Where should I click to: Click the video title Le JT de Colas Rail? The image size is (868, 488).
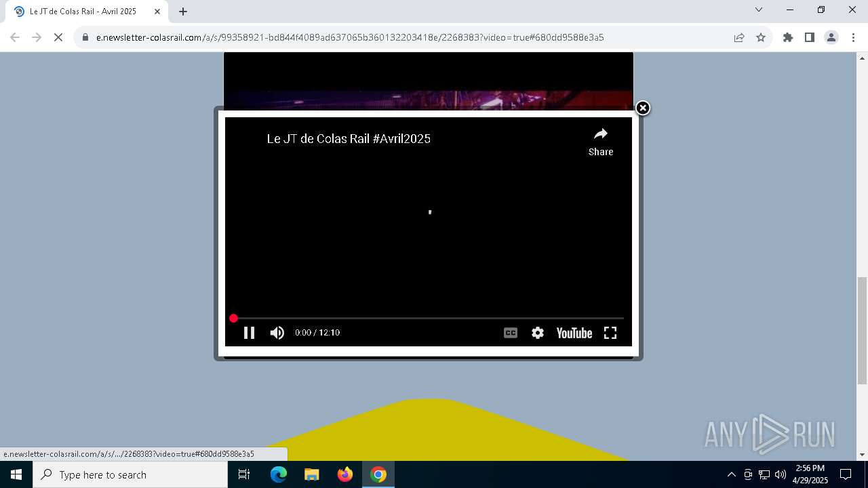349,139
